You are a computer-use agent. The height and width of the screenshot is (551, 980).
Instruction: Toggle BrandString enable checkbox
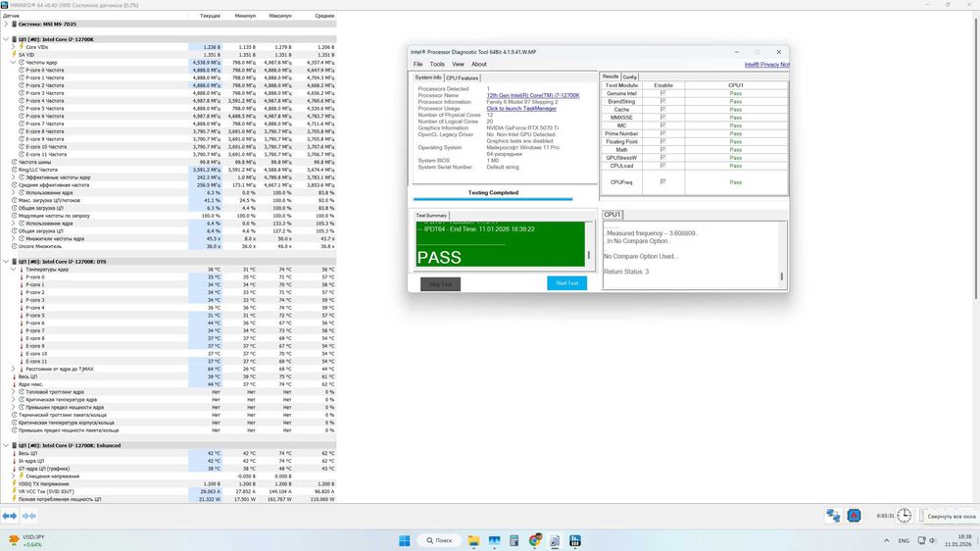(x=662, y=101)
